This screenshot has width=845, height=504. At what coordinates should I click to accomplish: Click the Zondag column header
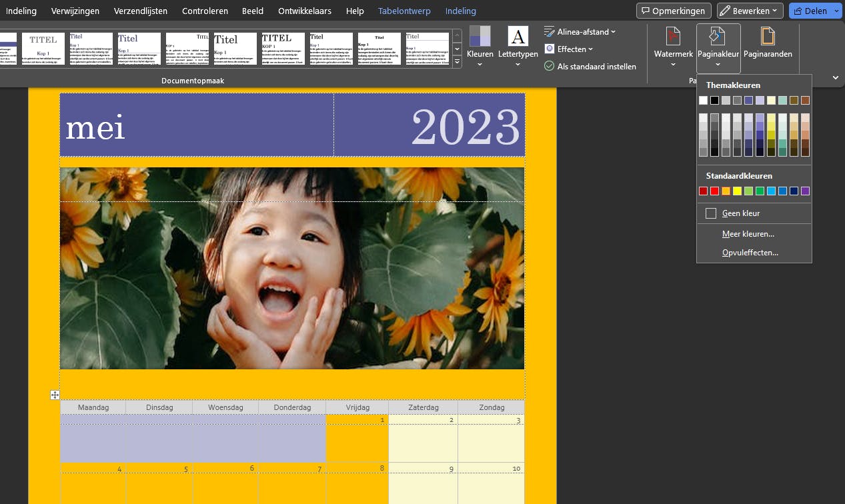492,407
